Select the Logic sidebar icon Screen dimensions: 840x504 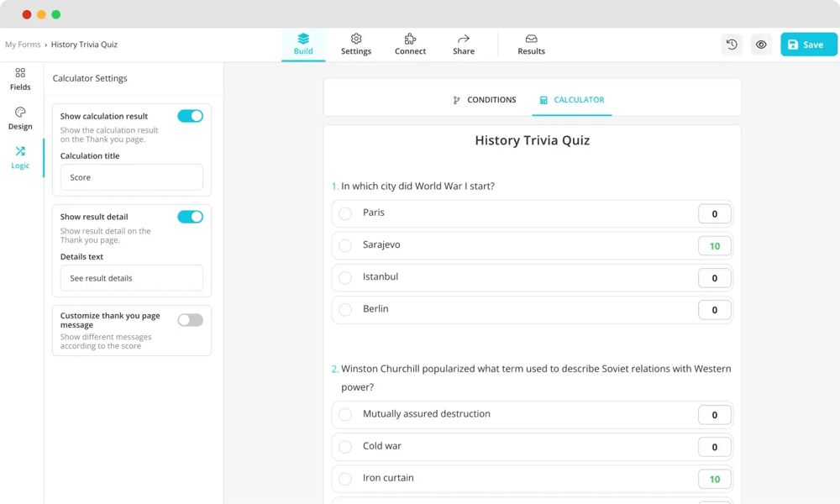tap(20, 157)
